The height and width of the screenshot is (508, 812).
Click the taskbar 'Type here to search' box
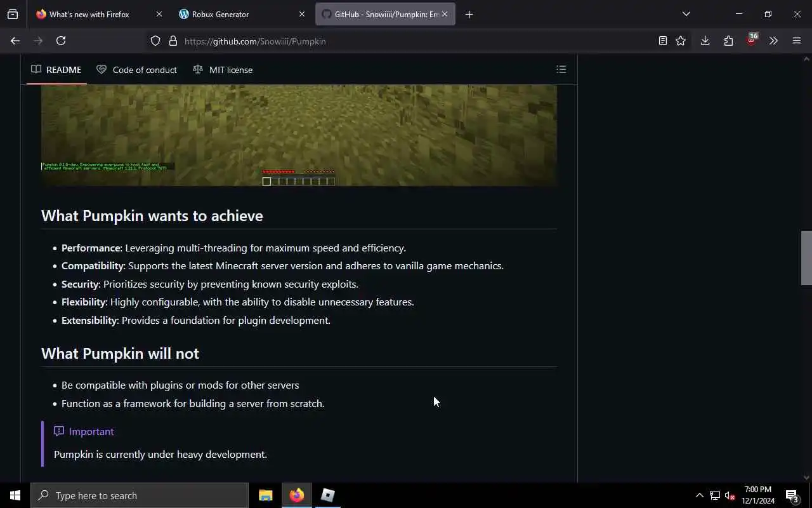pos(140,495)
